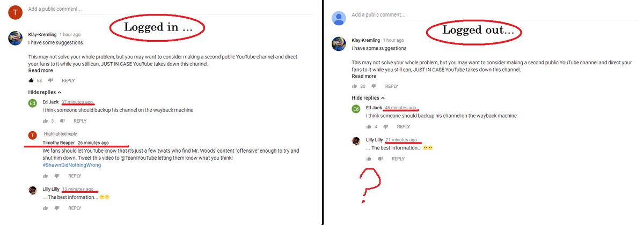Screen dimensions: 644x225
Task: Expand comment with Read more on left
Action: point(41,70)
